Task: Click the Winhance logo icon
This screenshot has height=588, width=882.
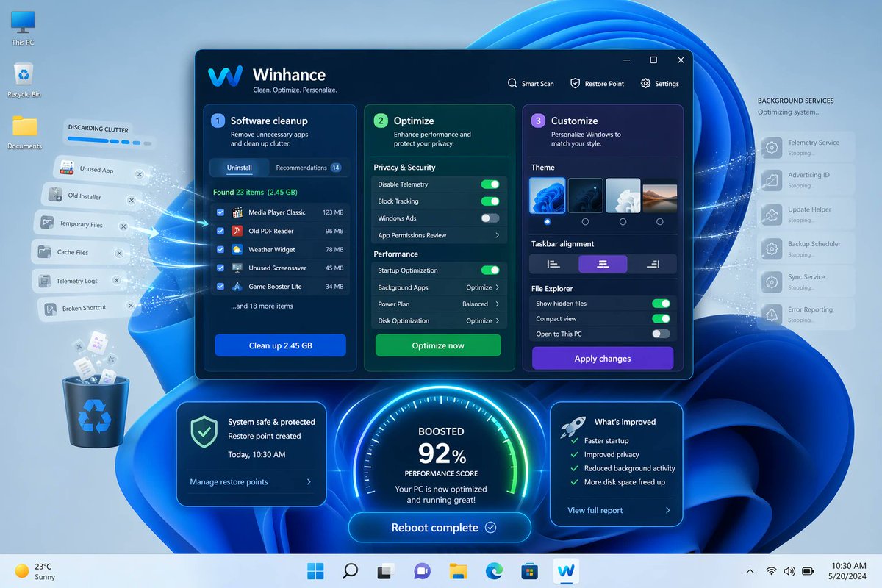Action: 225,77
